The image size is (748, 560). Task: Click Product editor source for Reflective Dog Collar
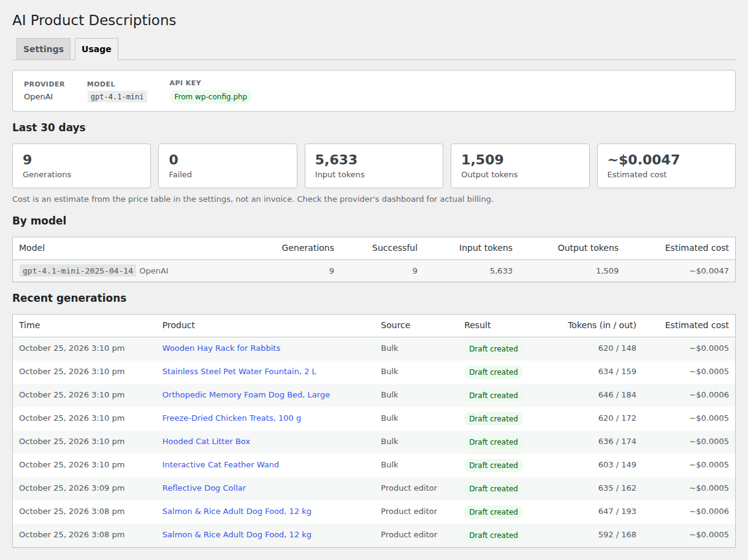click(409, 488)
